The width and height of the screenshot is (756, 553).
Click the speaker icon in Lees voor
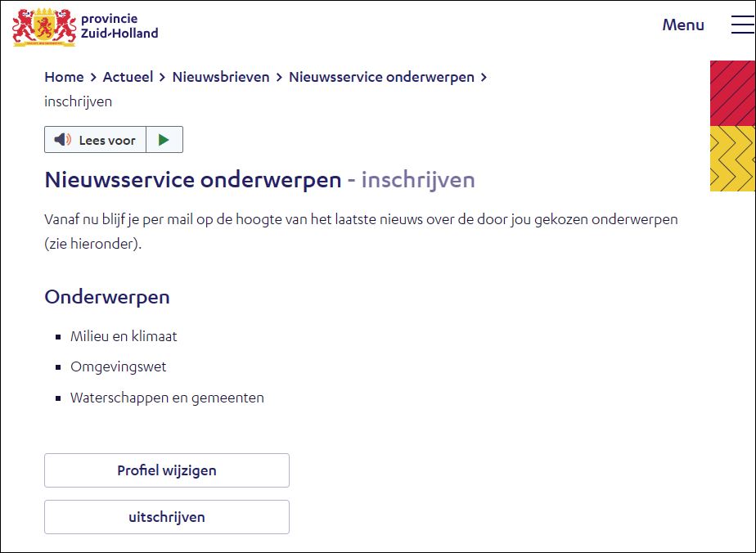63,140
